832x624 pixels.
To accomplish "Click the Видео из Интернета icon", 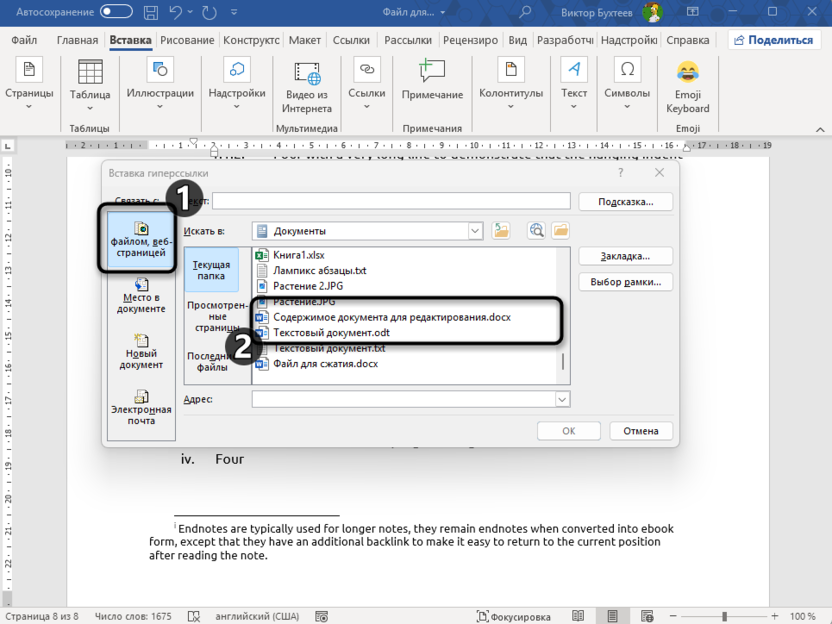I will pos(306,72).
